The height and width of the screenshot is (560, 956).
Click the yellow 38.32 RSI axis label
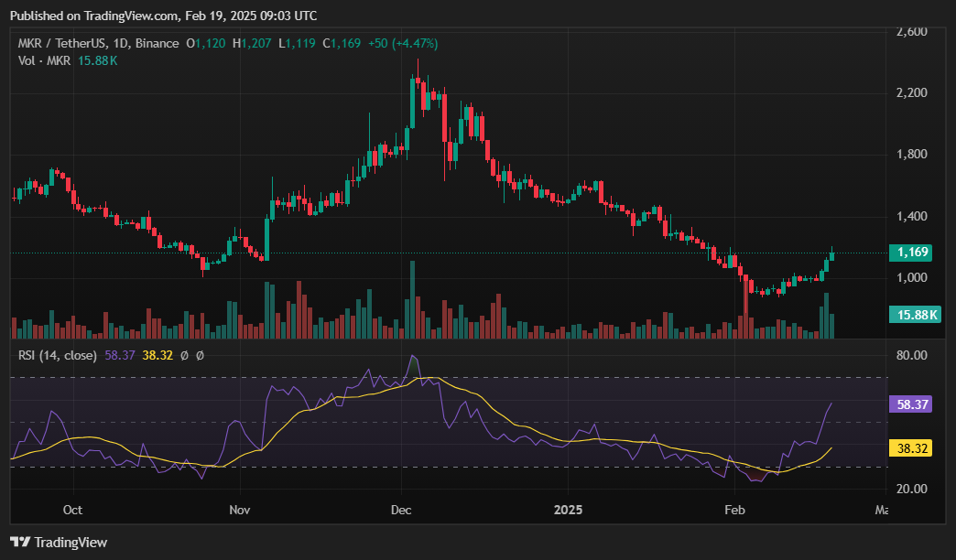click(x=910, y=448)
